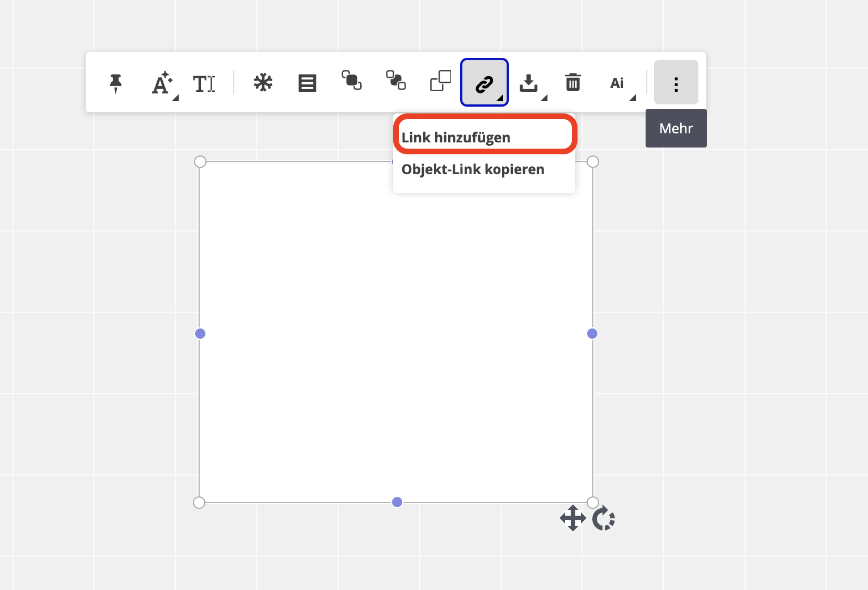Open the Ai assistant tool
This screenshot has height=590, width=868.
point(617,83)
